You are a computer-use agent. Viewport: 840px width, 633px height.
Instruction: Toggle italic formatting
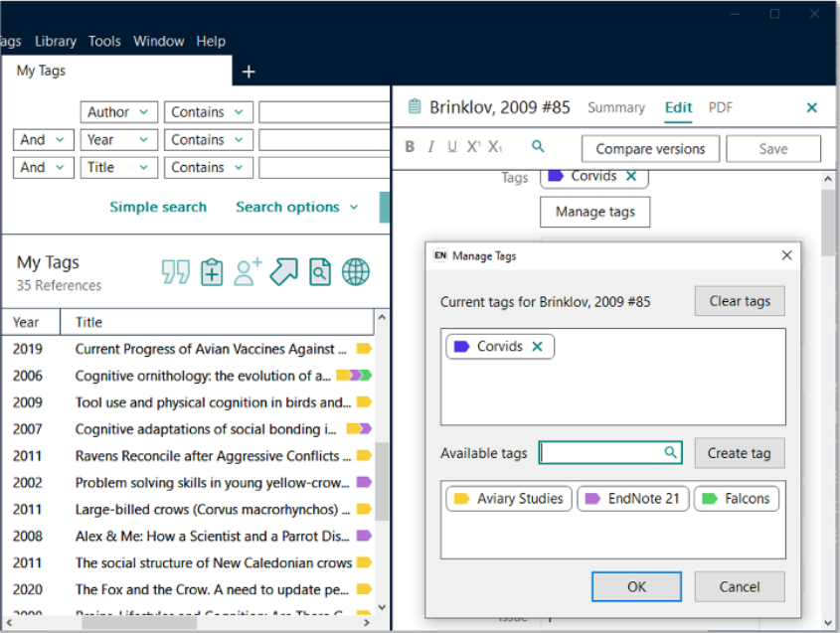pyautogui.click(x=430, y=146)
